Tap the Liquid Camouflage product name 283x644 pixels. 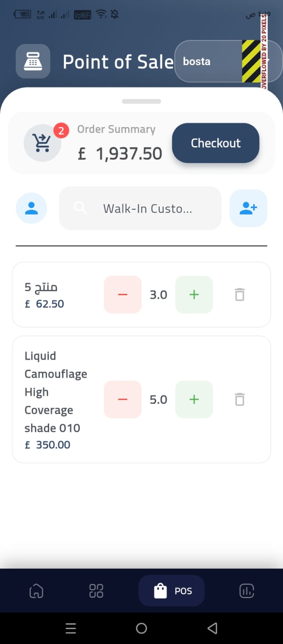coord(55,391)
